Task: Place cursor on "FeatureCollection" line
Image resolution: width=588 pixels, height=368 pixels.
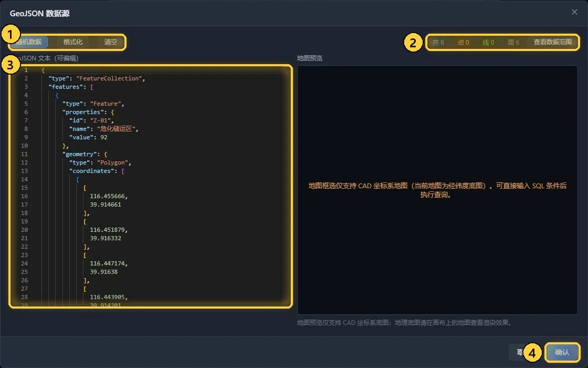Action: [x=97, y=78]
